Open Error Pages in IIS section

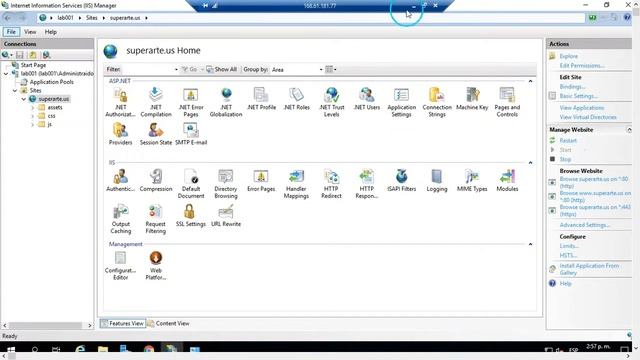261,180
